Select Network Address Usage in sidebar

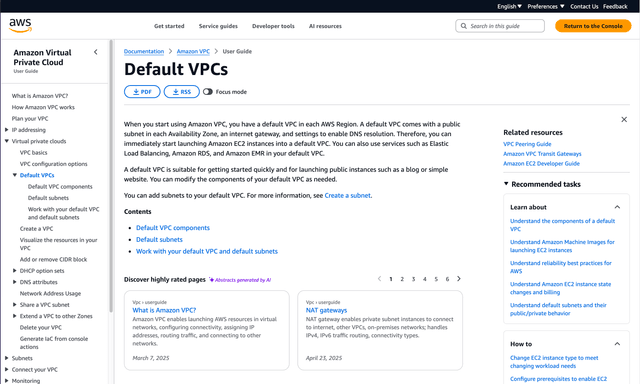pyautogui.click(x=50, y=293)
